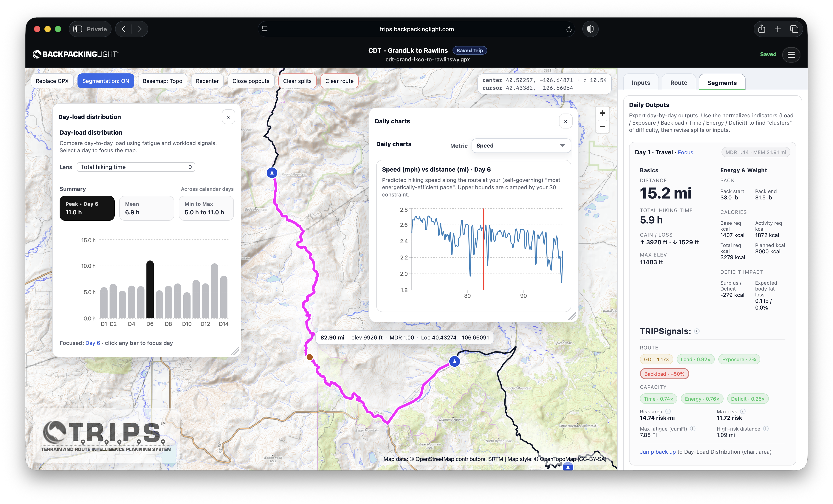Open the Metric Speed dropdown

point(521,146)
